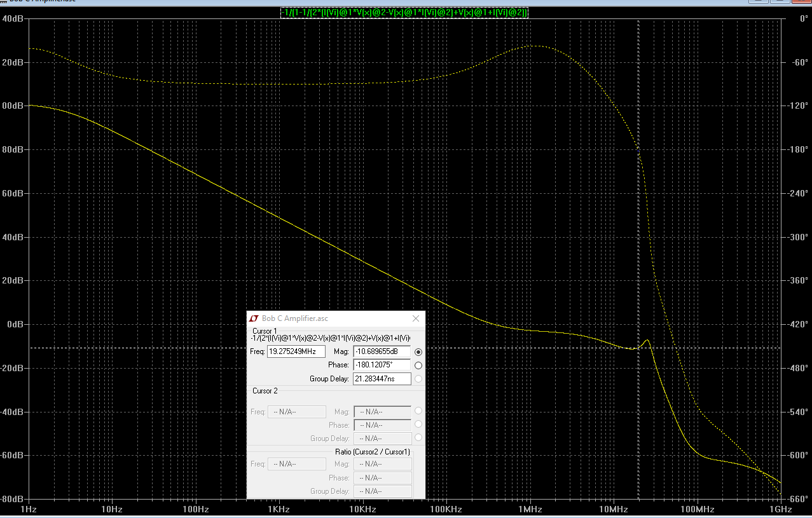Click the Cursor 2 Freq N/A field

[297, 412]
